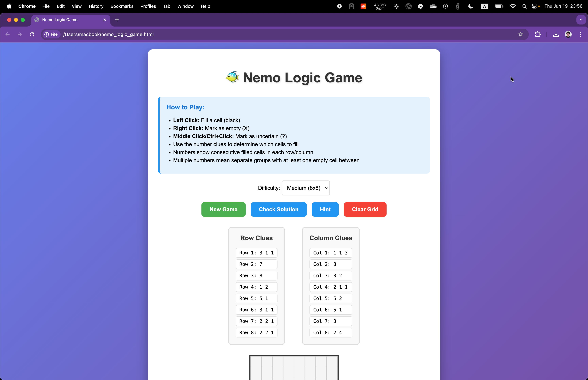This screenshot has width=588, height=380.
Task: Open the Chrome three-dot menu
Action: click(580, 34)
